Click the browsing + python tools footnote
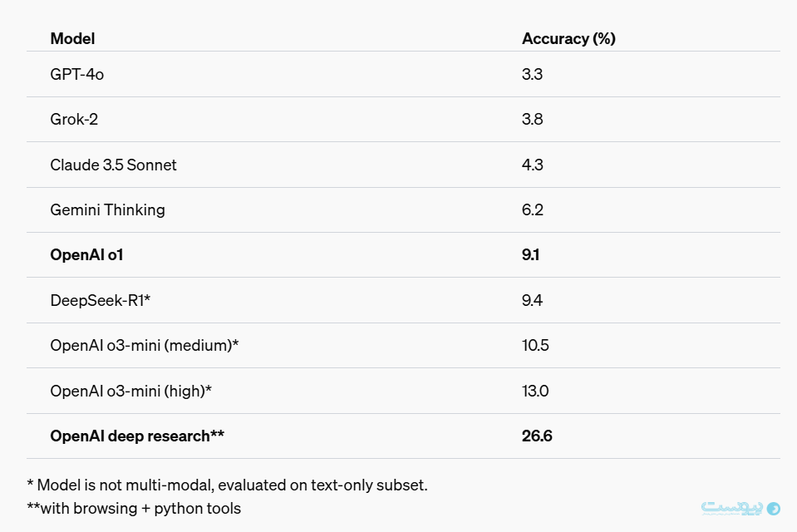797x532 pixels. point(134,509)
